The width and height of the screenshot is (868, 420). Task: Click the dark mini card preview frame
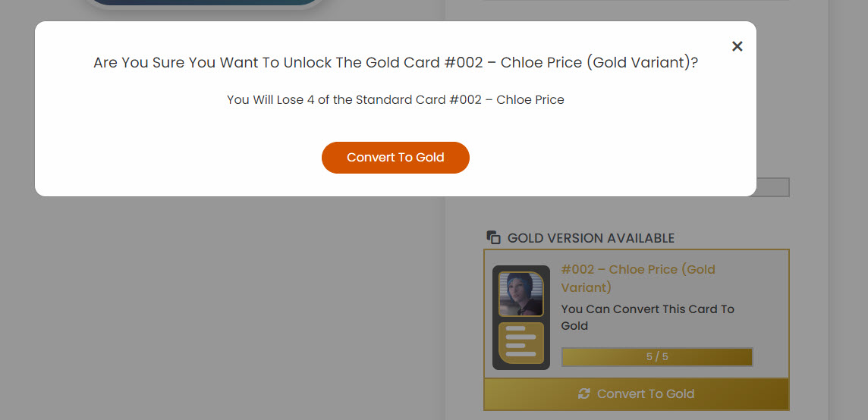(521, 318)
